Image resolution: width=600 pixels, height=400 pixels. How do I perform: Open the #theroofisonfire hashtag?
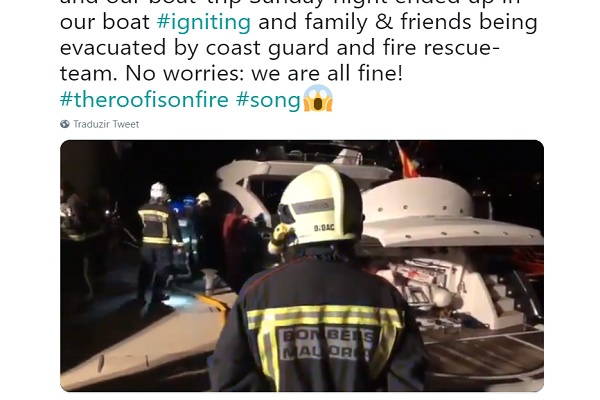coord(144,100)
